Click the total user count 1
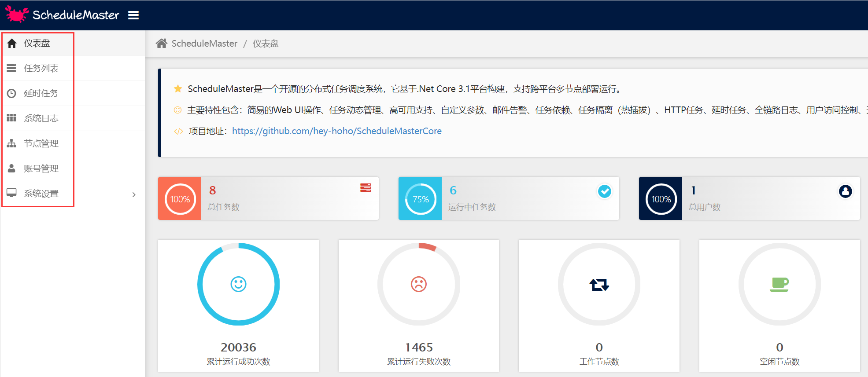868x377 pixels. [694, 190]
